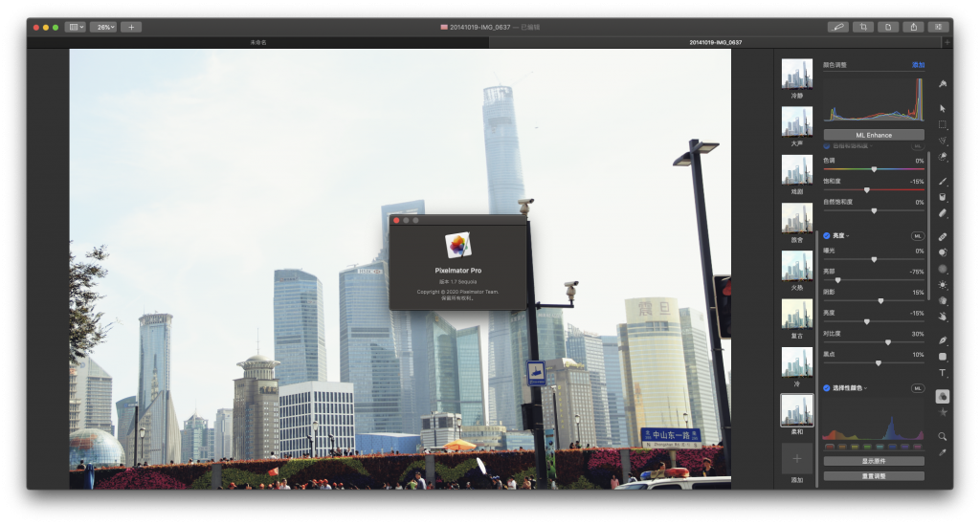
Task: Click the Crop toolbar button
Action: tap(863, 27)
